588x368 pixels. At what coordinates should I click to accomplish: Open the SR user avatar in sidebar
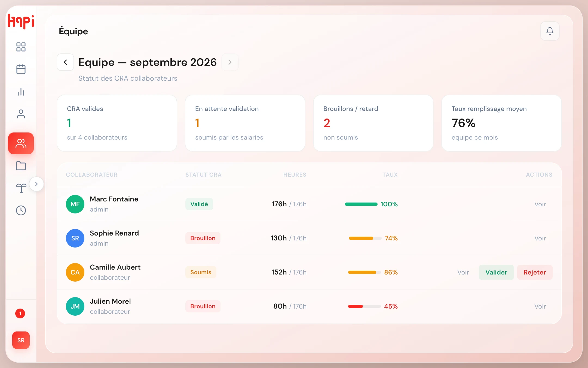point(21,340)
